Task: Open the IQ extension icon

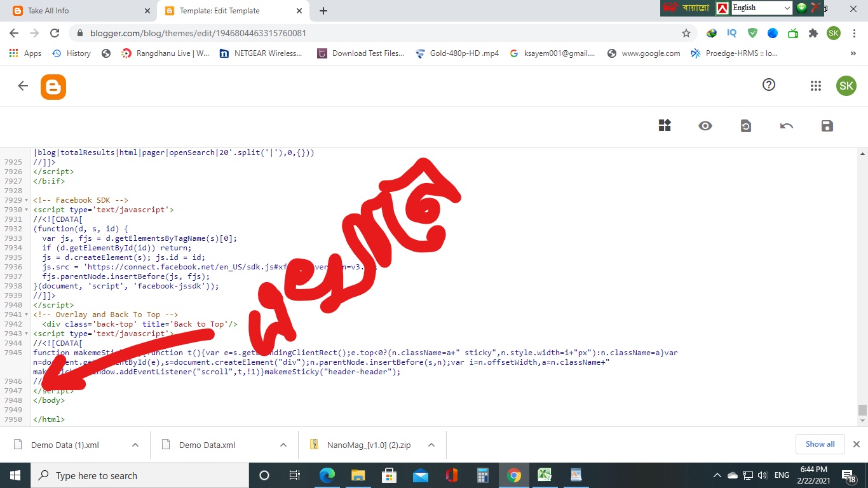Action: (x=732, y=33)
